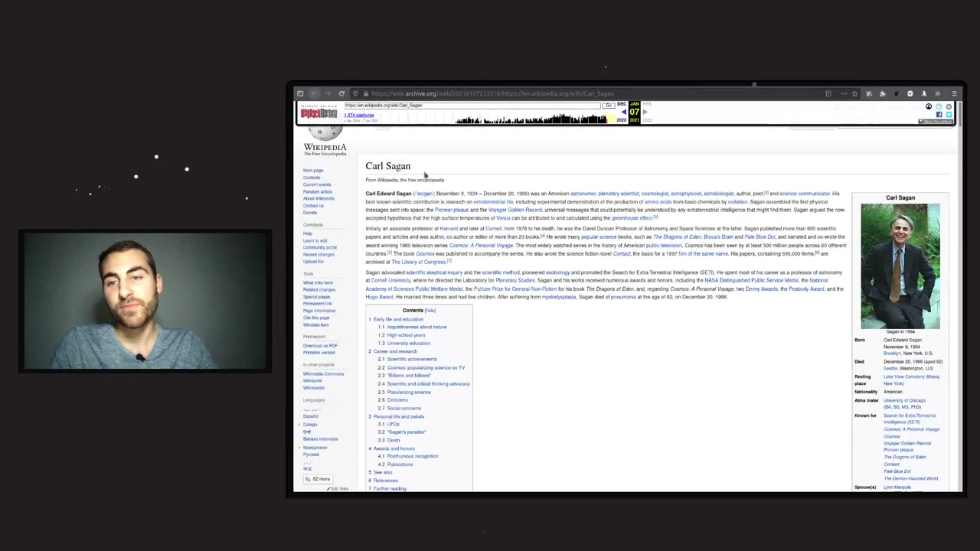980x551 pixels.
Task: Open Printable version link
Action: click(319, 353)
